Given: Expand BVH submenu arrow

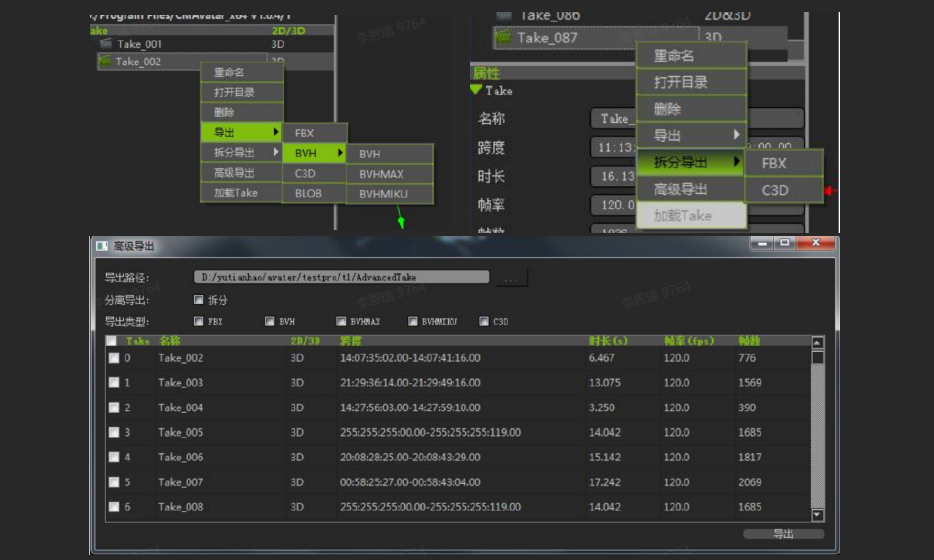Looking at the screenshot, I should (340, 152).
